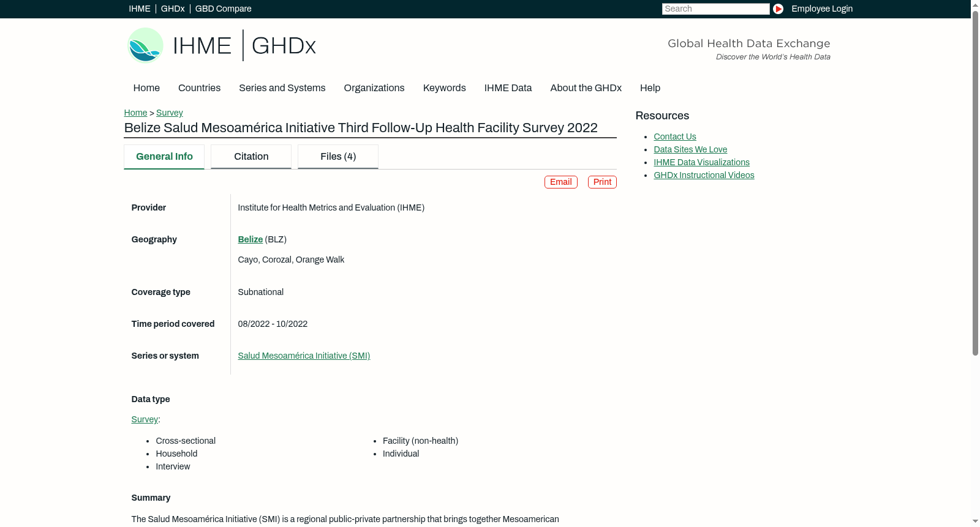This screenshot has width=980, height=527.
Task: Open Survey data type link
Action: [145, 419]
